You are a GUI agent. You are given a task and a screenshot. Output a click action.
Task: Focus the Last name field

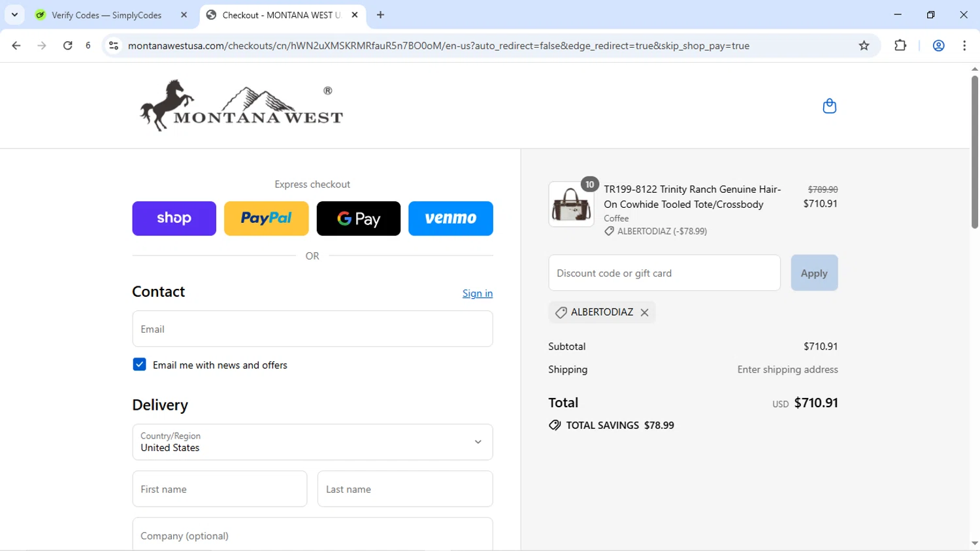[405, 489]
